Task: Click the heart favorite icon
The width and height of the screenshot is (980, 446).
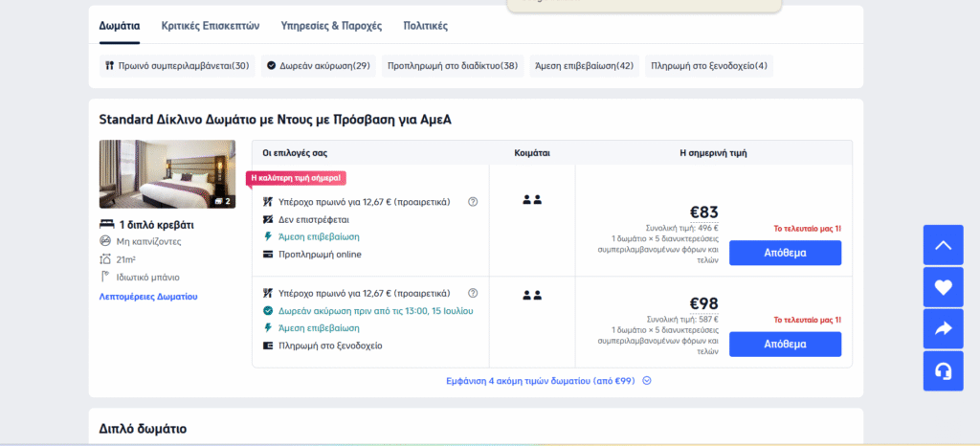Action: coord(943,287)
